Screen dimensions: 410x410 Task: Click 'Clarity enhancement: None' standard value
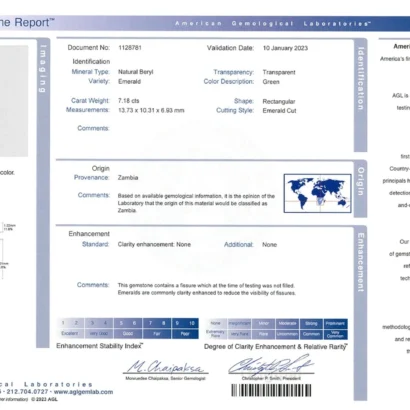[x=154, y=244]
